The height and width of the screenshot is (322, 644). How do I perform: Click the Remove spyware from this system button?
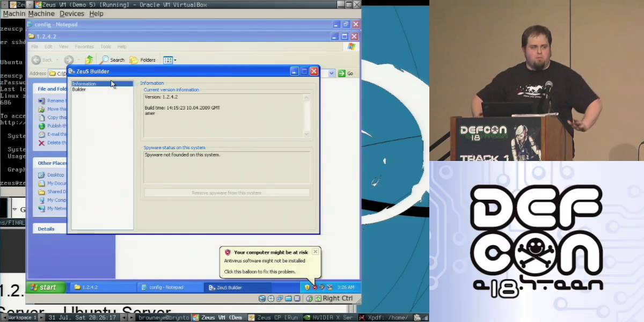coord(226,193)
